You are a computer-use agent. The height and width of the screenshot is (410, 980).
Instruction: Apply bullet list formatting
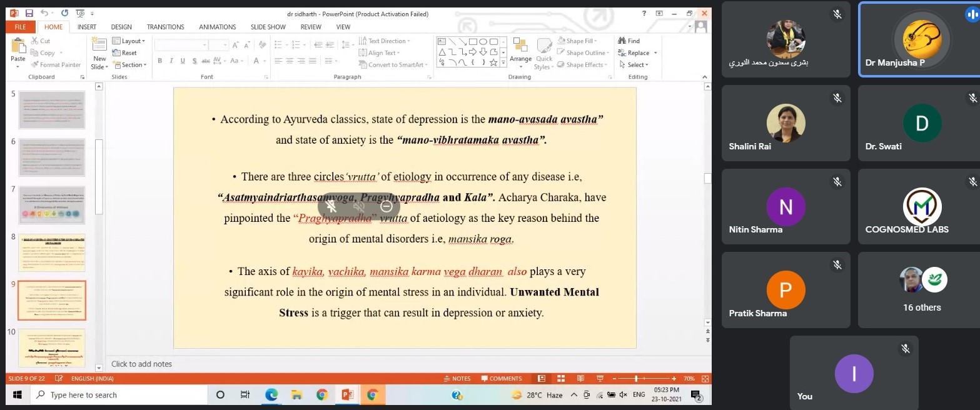click(280, 45)
